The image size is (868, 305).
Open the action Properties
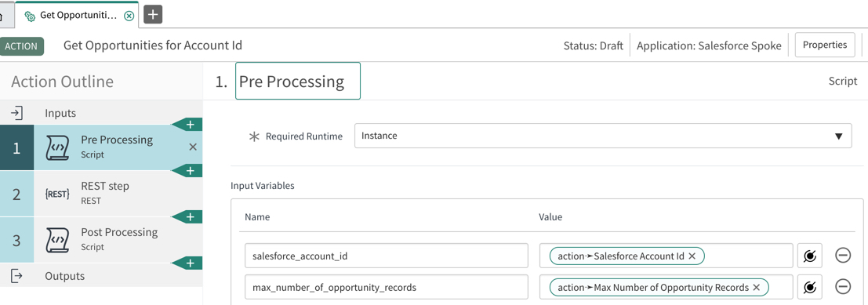point(825,45)
